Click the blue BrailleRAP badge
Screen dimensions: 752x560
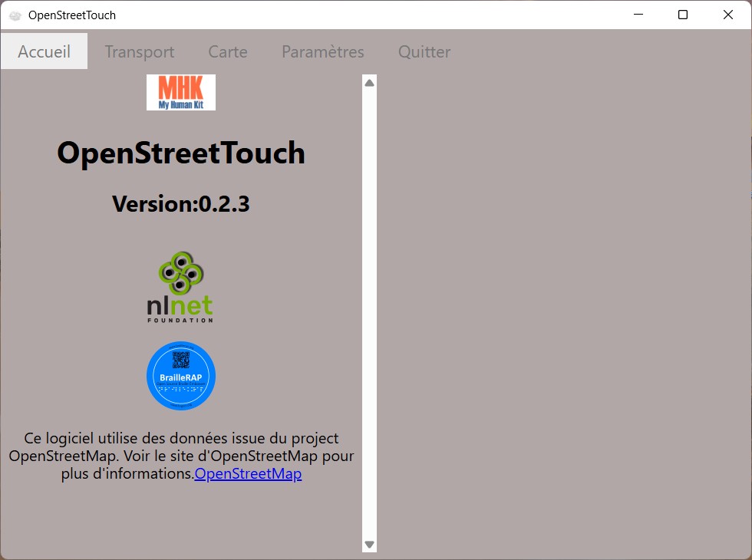click(x=181, y=375)
